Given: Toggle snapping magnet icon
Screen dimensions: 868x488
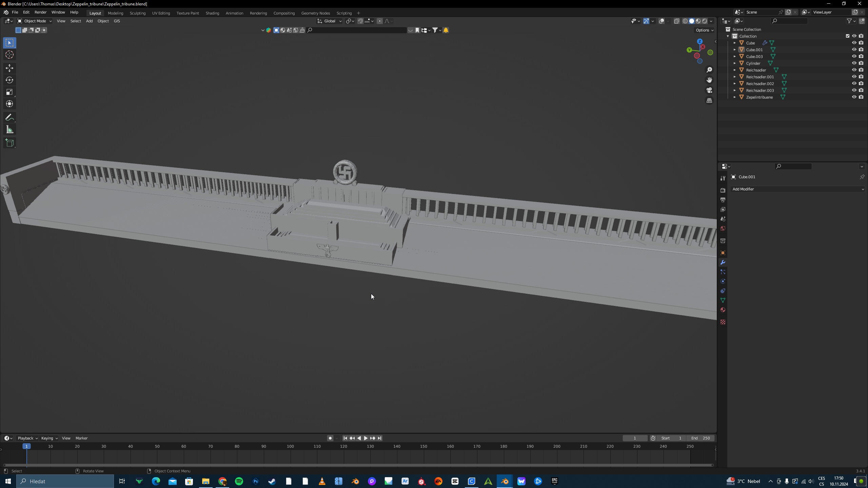Looking at the screenshot, I should (360, 21).
